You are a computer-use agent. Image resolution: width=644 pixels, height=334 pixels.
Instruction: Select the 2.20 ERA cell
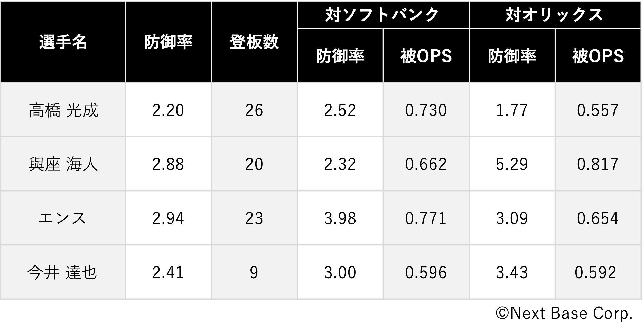pyautogui.click(x=168, y=110)
